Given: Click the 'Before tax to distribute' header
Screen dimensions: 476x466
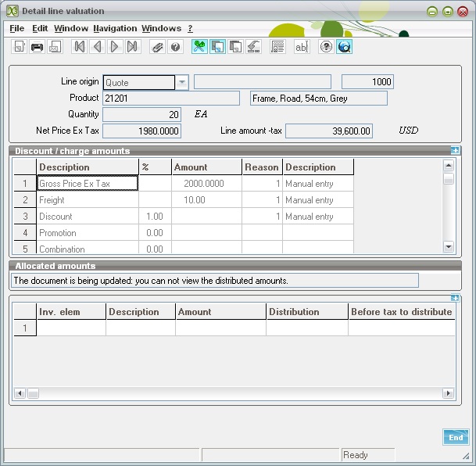Looking at the screenshot, I should [402, 311].
